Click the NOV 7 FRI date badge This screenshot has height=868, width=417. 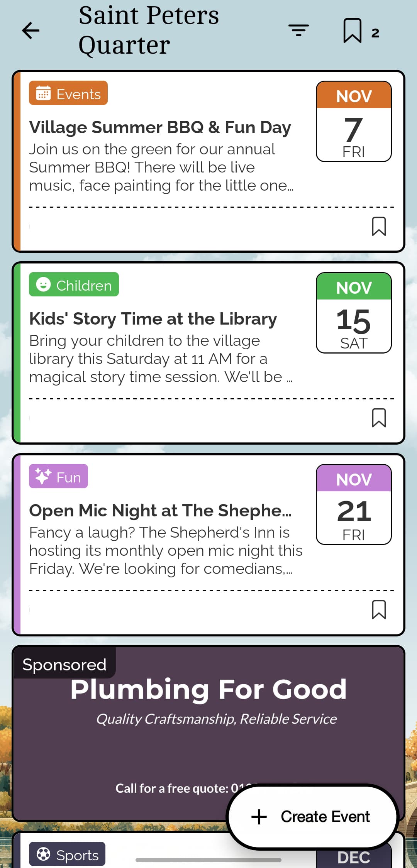click(354, 122)
